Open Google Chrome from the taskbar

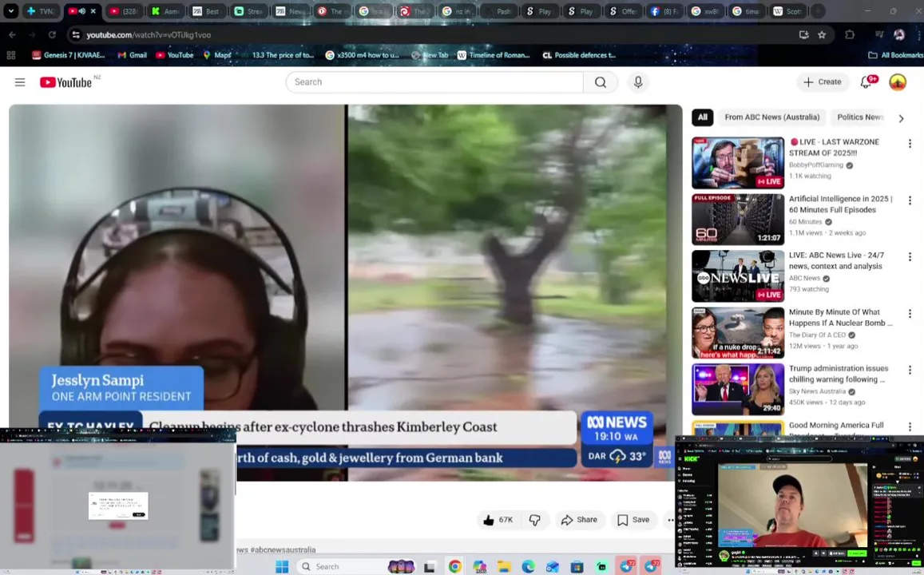[x=454, y=567]
